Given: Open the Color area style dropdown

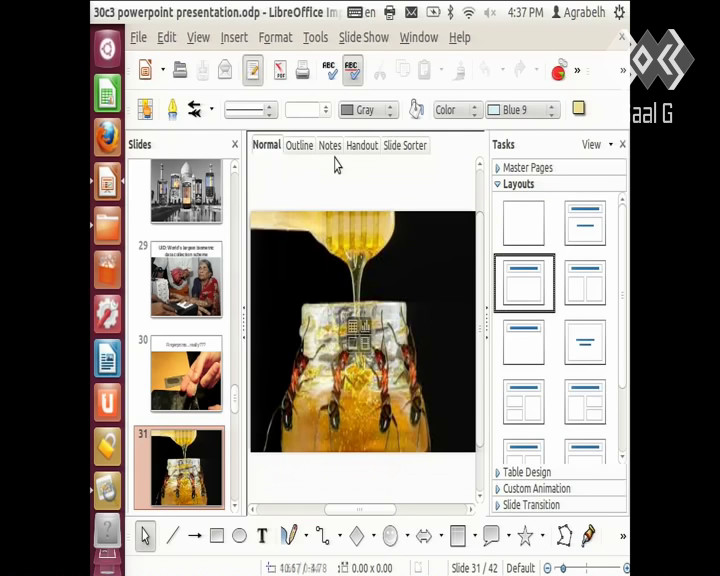Looking at the screenshot, I should coord(458,110).
